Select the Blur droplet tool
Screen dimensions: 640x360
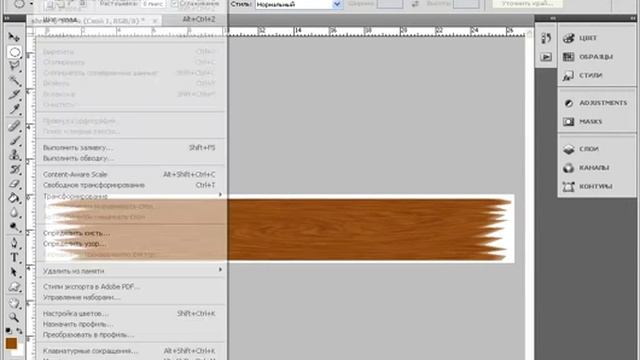14,213
